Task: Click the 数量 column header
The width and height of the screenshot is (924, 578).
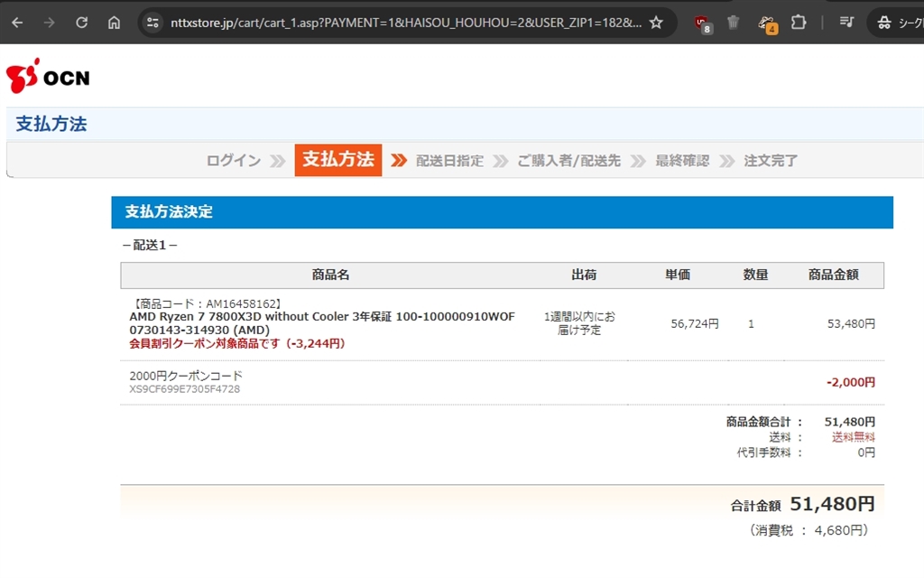Action: pyautogui.click(x=755, y=275)
